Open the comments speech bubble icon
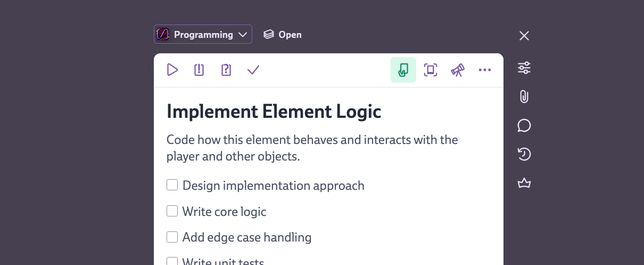The height and width of the screenshot is (265, 644). point(524,125)
